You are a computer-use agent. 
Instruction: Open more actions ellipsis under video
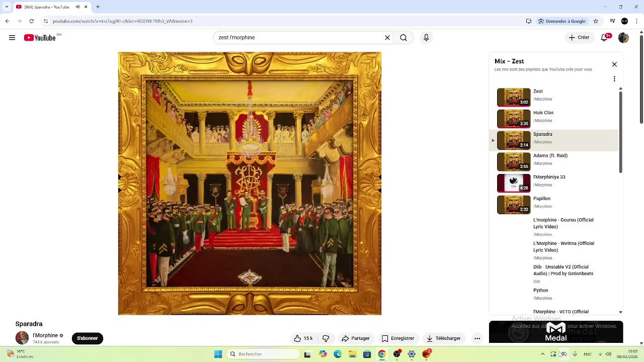(477, 338)
